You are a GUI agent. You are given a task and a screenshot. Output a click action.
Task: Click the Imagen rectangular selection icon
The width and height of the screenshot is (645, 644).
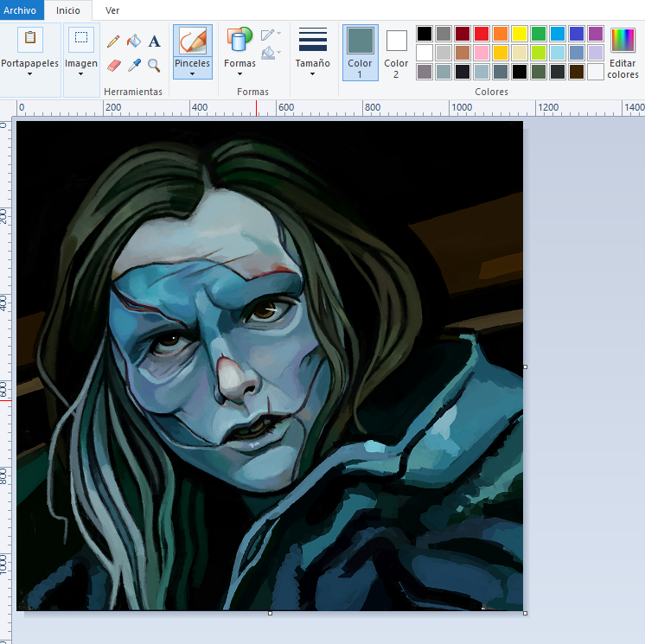tap(81, 39)
